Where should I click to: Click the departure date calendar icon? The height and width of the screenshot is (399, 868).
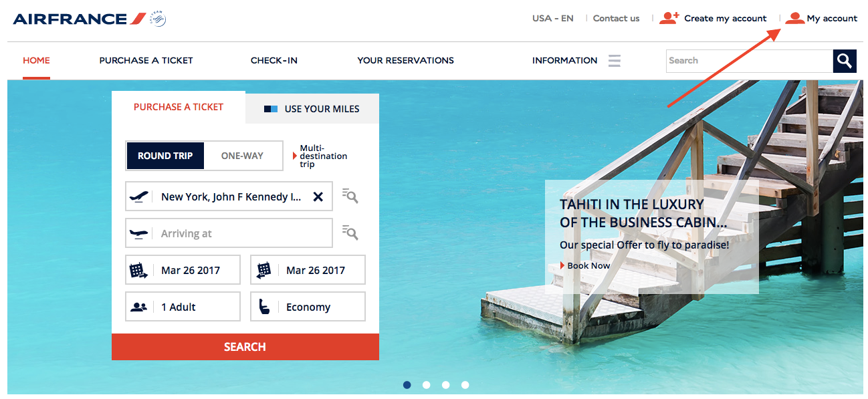[x=138, y=270]
